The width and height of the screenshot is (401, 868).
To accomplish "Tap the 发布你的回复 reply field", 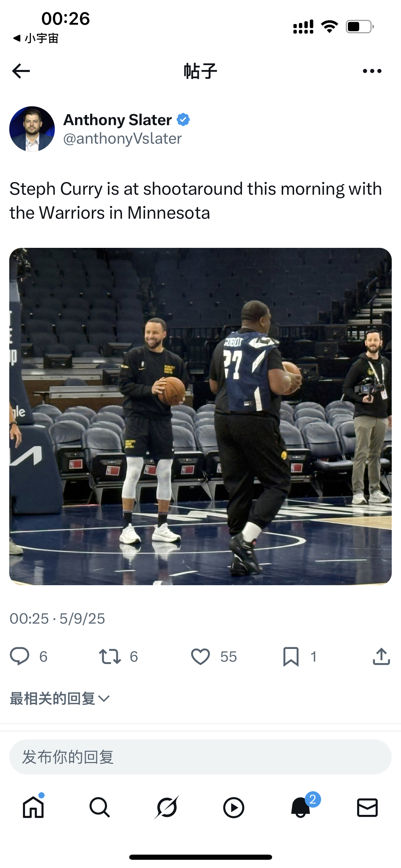I will click(200, 757).
